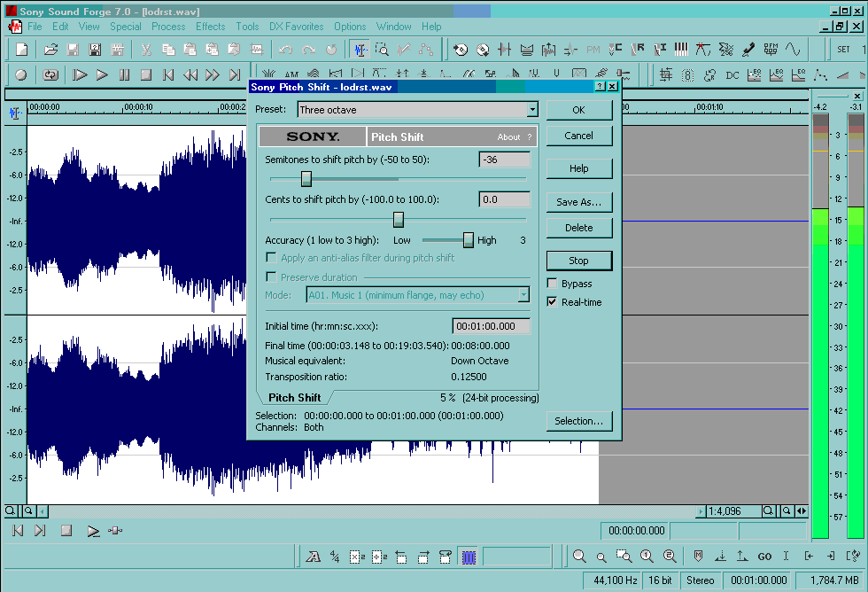Screen dimensions: 868x592
Task: Click the statistics sigma 256 icon
Action: tap(726, 50)
